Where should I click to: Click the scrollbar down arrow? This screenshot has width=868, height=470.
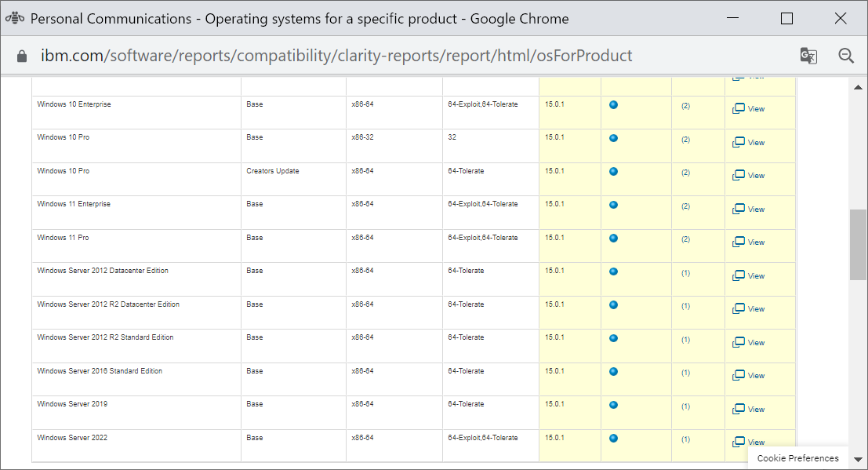(x=858, y=460)
